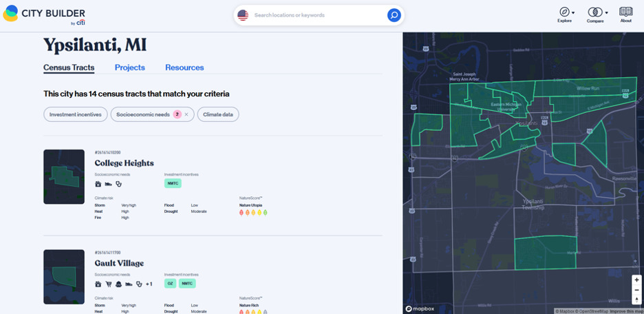644x314 pixels.
Task: Zoom in on the map
Action: (x=636, y=280)
